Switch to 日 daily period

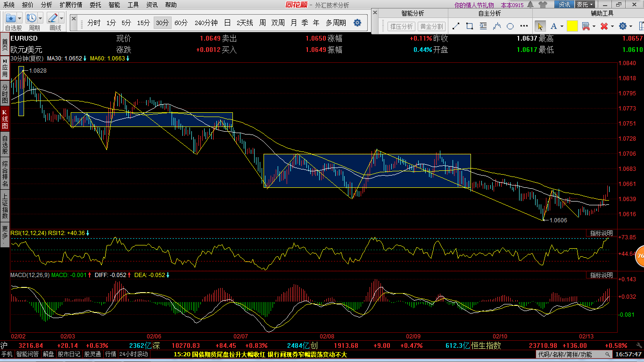click(227, 23)
